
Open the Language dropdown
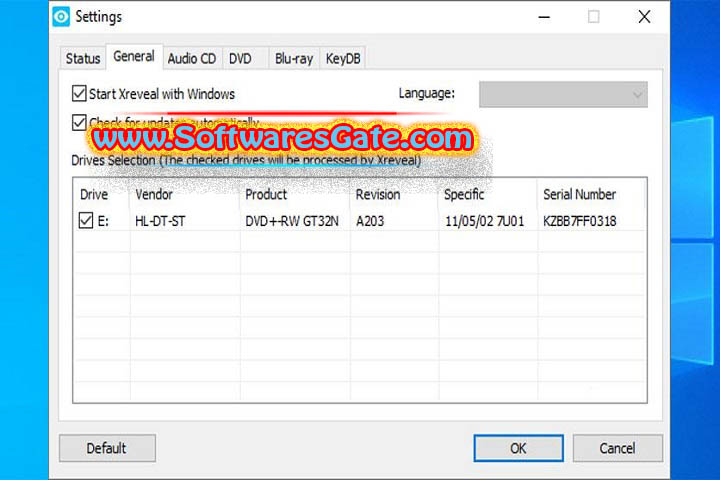pos(563,94)
